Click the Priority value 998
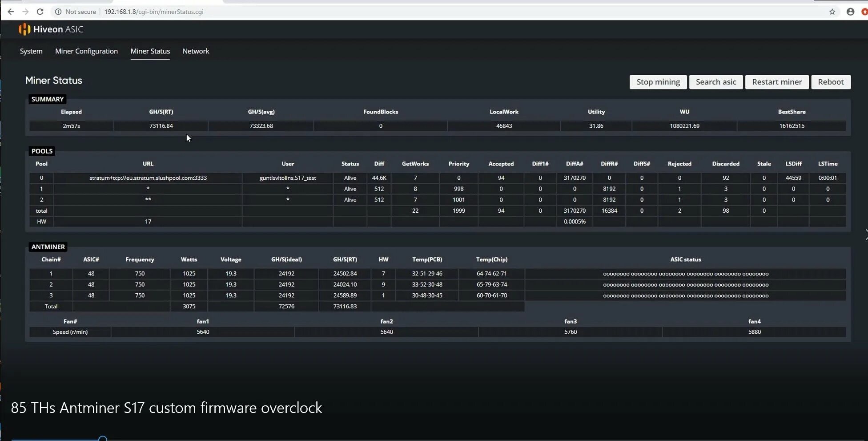Image resolution: width=868 pixels, height=441 pixels. (x=458, y=189)
